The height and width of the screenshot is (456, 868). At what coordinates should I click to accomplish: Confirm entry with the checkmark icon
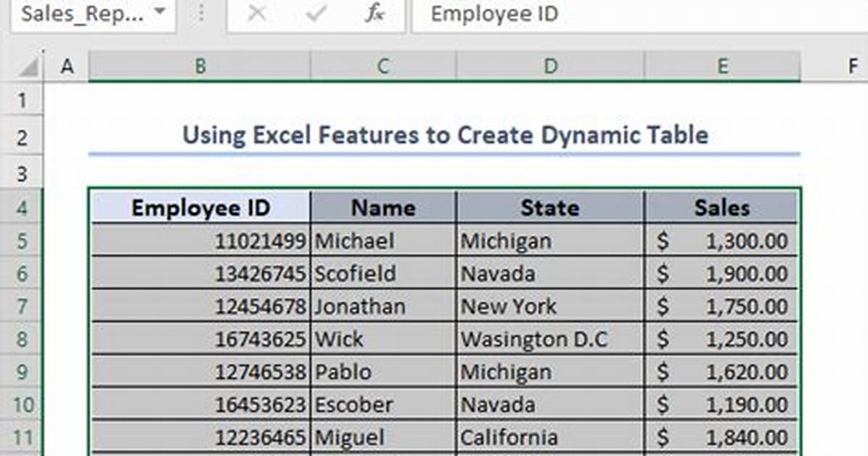pos(316,13)
